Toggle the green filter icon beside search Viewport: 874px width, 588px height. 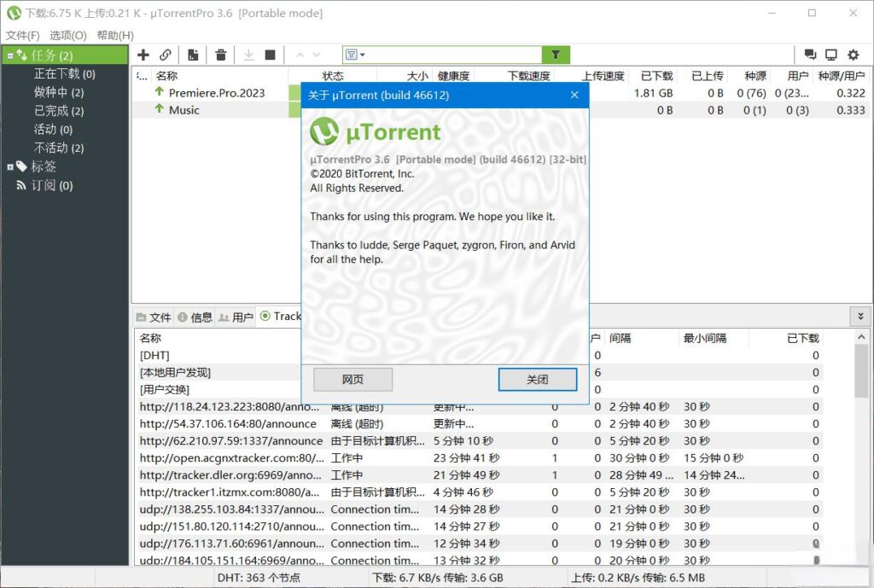point(556,55)
